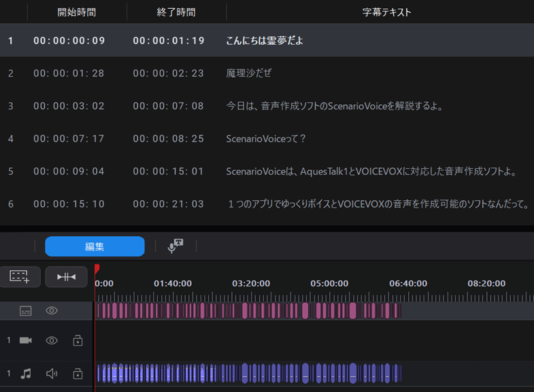This screenshot has width=534, height=392.
Task: Mute audio track 1 speaker
Action: pyautogui.click(x=52, y=374)
